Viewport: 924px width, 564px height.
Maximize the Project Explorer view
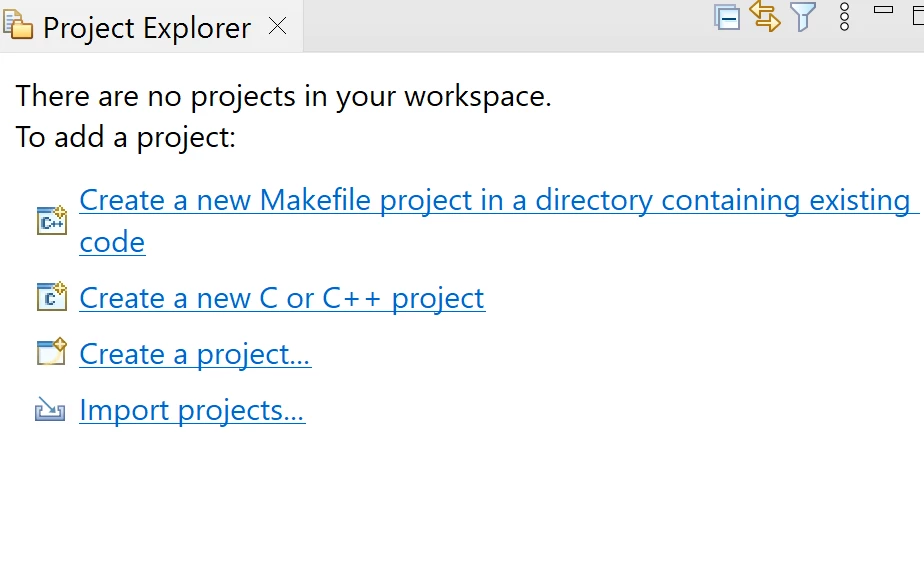918,15
